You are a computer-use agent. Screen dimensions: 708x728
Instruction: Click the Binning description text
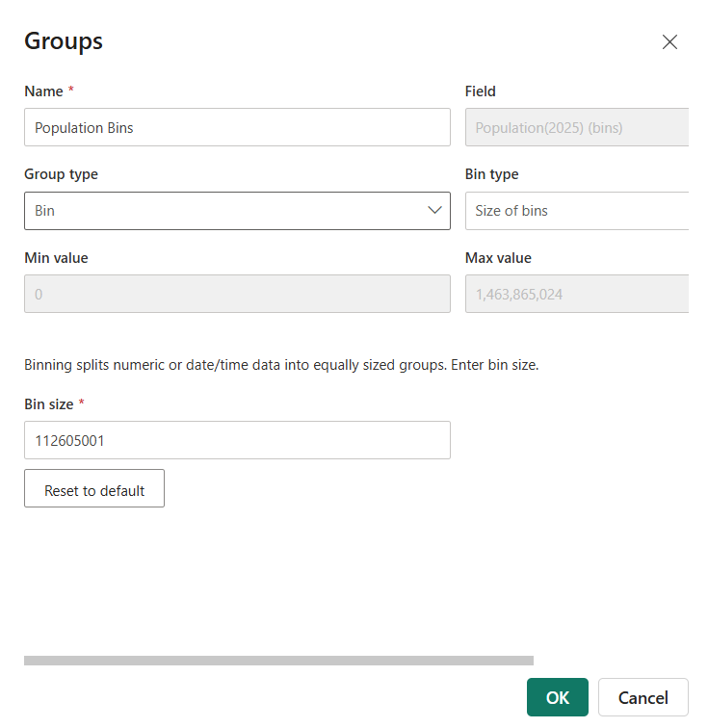(281, 365)
